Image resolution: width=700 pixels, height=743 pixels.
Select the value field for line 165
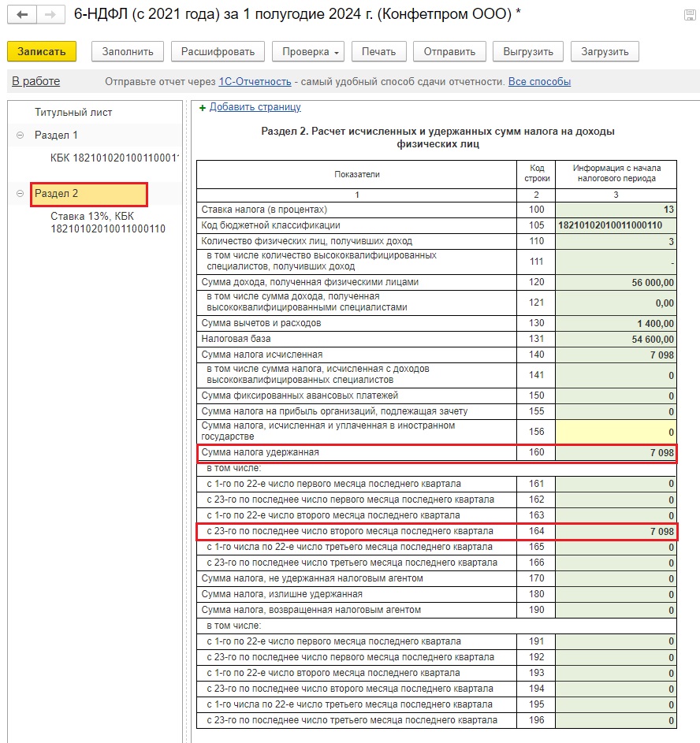coord(616,548)
